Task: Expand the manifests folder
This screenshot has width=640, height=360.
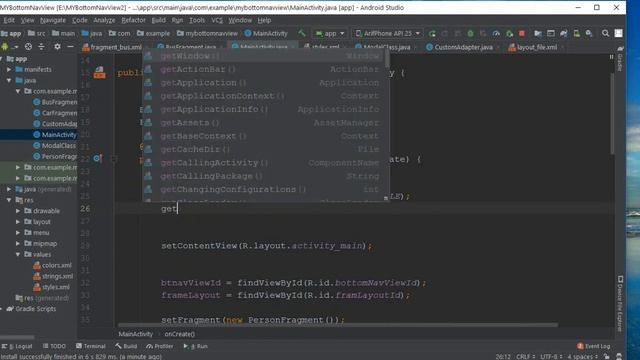Action: 9,69
